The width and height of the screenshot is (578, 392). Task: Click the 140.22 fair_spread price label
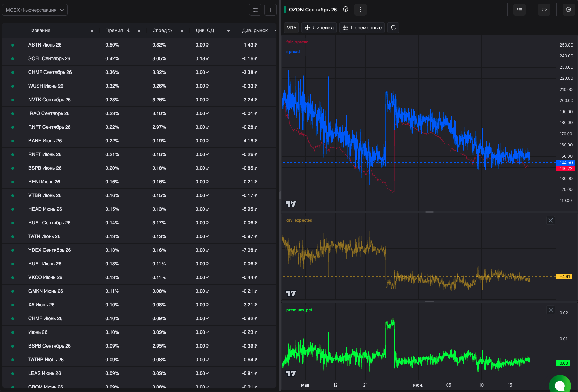tap(566, 169)
